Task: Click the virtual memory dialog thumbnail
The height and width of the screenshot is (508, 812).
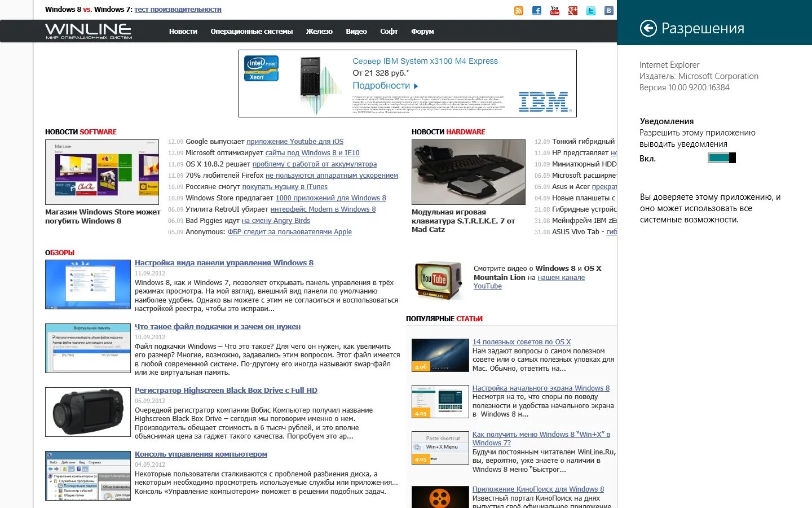Action: [x=88, y=348]
